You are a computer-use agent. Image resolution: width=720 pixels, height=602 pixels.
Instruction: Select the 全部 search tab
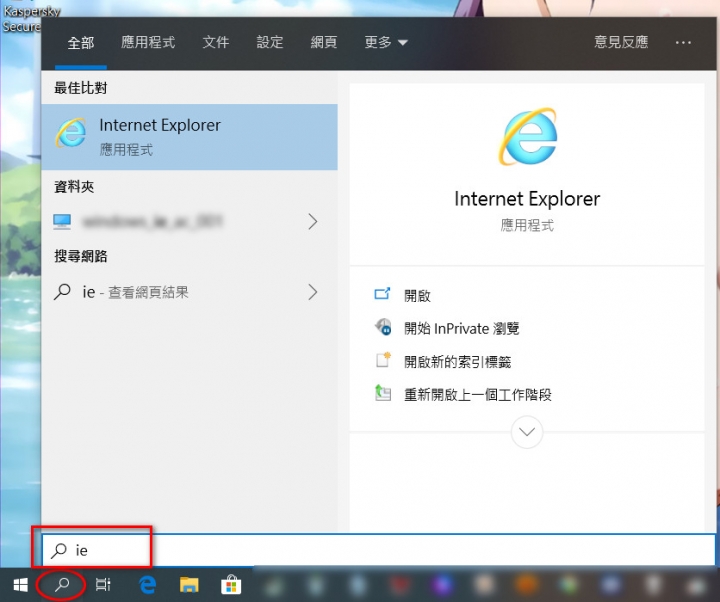tap(80, 43)
